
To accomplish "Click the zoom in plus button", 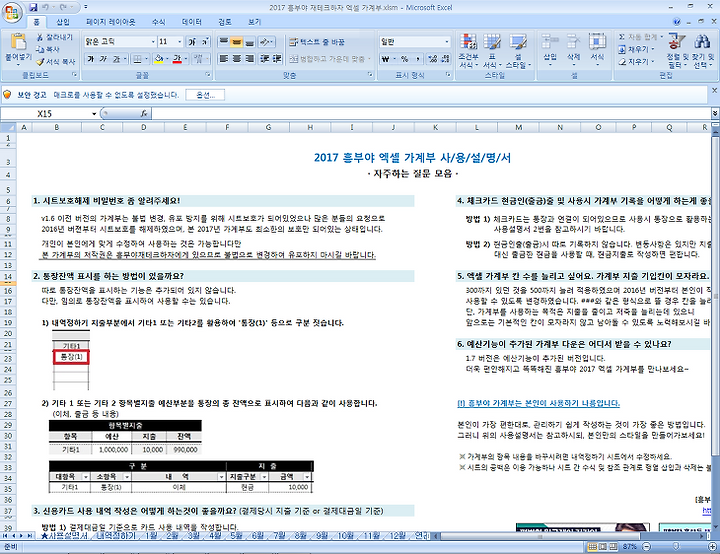I will 712,546.
